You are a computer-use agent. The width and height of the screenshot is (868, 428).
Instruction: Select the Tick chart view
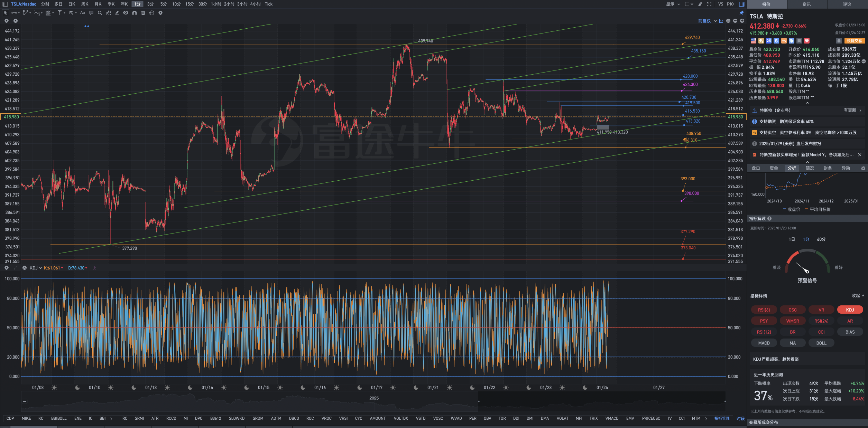(269, 4)
